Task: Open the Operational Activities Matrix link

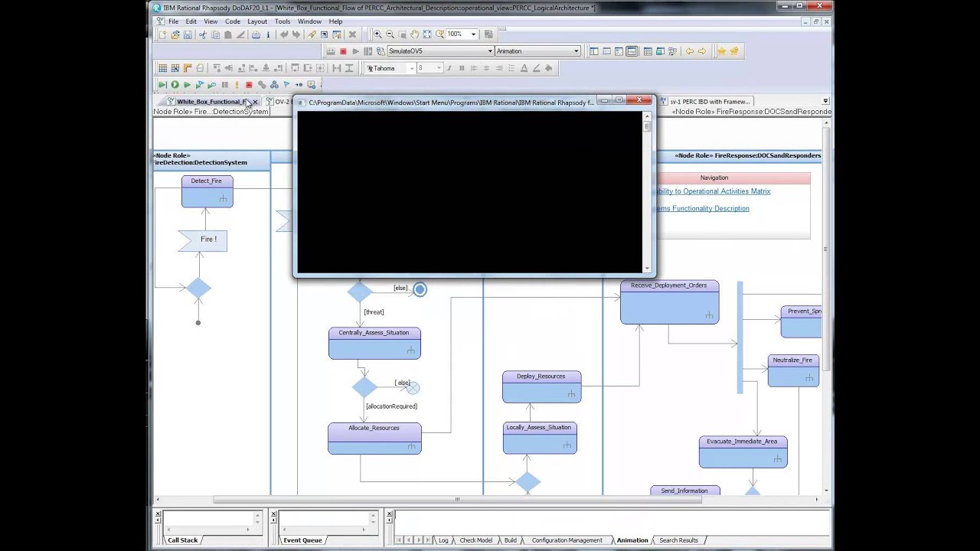Action: point(712,191)
